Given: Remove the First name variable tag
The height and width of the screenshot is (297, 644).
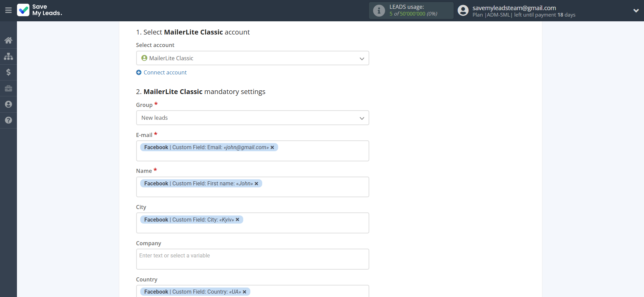Looking at the screenshot, I should [x=256, y=184].
